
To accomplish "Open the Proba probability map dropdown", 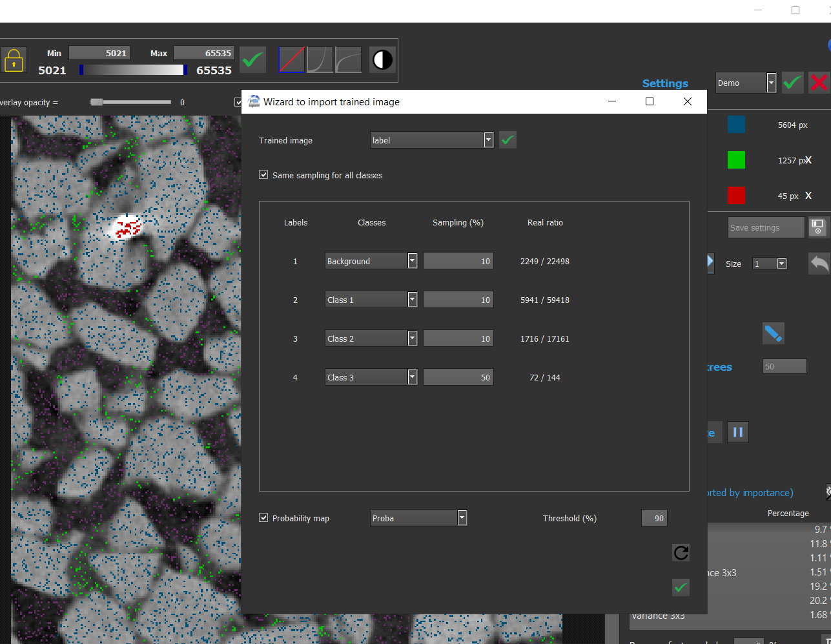I will 462,517.
